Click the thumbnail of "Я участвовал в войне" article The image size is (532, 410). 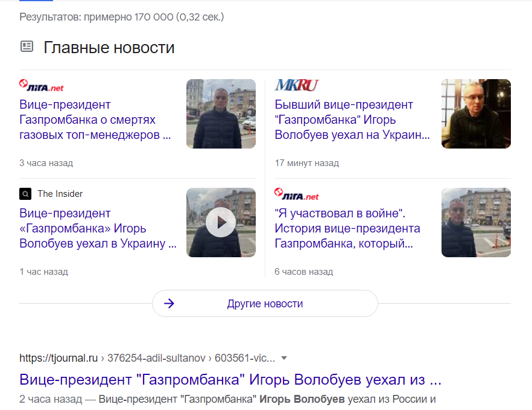476,222
